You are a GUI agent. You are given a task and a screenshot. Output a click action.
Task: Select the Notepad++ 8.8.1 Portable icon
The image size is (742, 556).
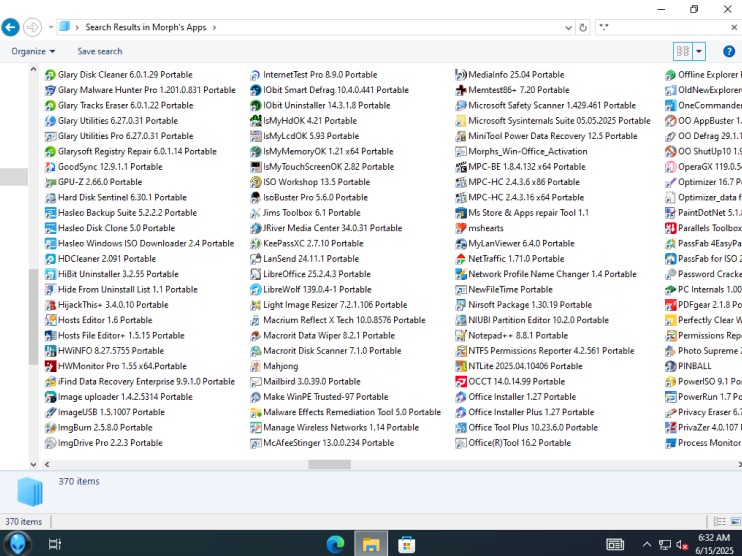460,335
